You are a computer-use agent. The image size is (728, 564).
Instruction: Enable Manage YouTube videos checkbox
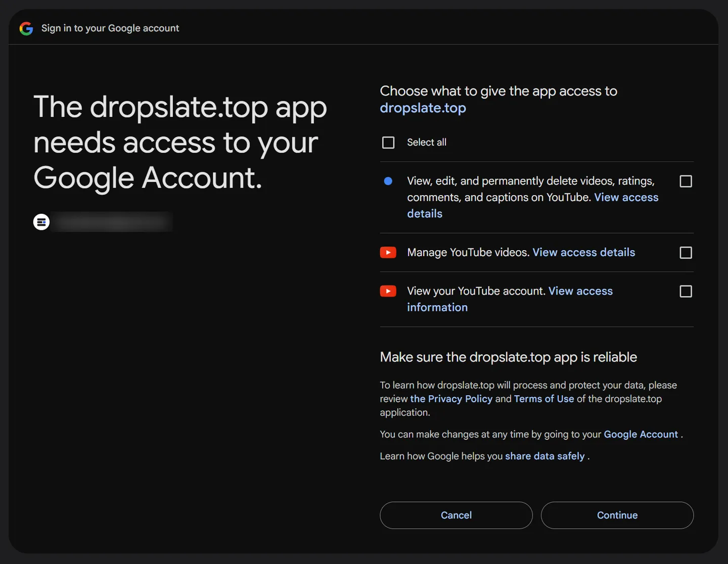pos(686,252)
